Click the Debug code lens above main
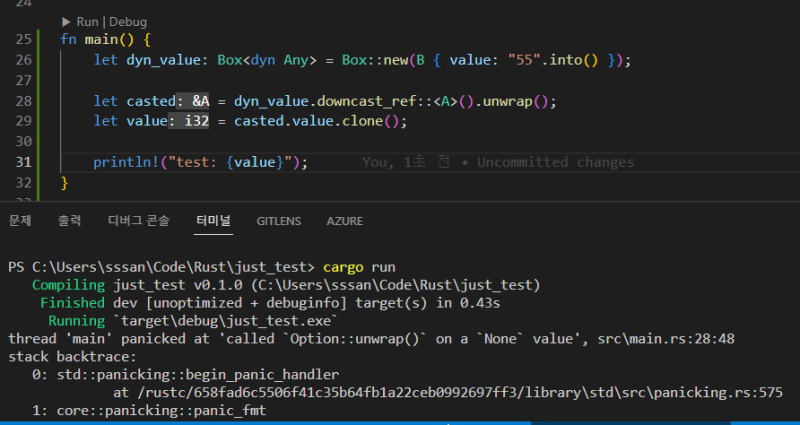Image resolution: width=800 pixels, height=425 pixels. click(x=127, y=21)
